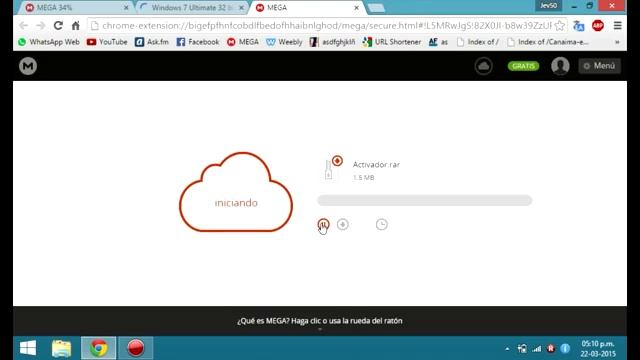This screenshot has width=640, height=360.
Task: Click the Chrome taskbar icon
Action: tap(98, 348)
